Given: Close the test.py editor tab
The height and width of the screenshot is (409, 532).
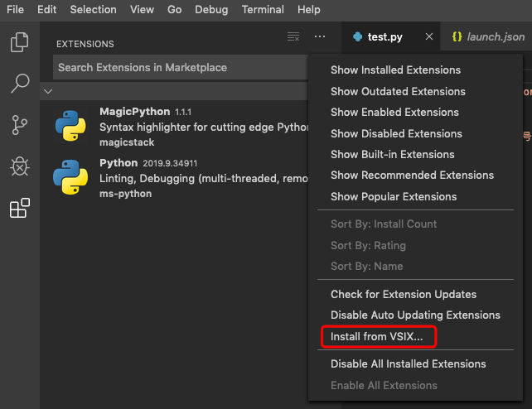Looking at the screenshot, I should click(429, 36).
